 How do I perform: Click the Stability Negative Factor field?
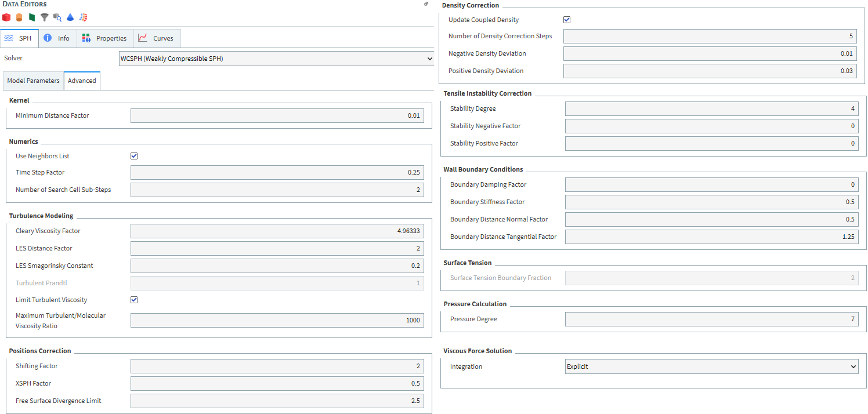[x=711, y=126]
